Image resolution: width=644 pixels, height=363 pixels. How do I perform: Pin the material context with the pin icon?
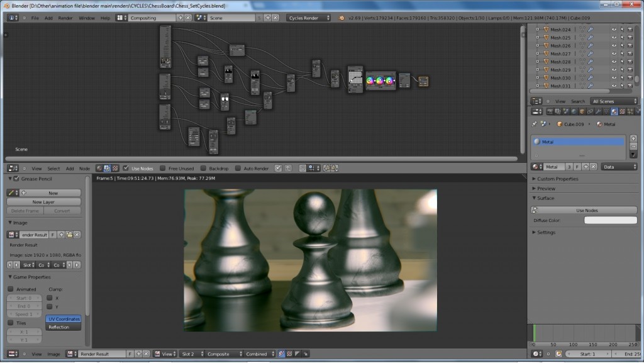534,124
